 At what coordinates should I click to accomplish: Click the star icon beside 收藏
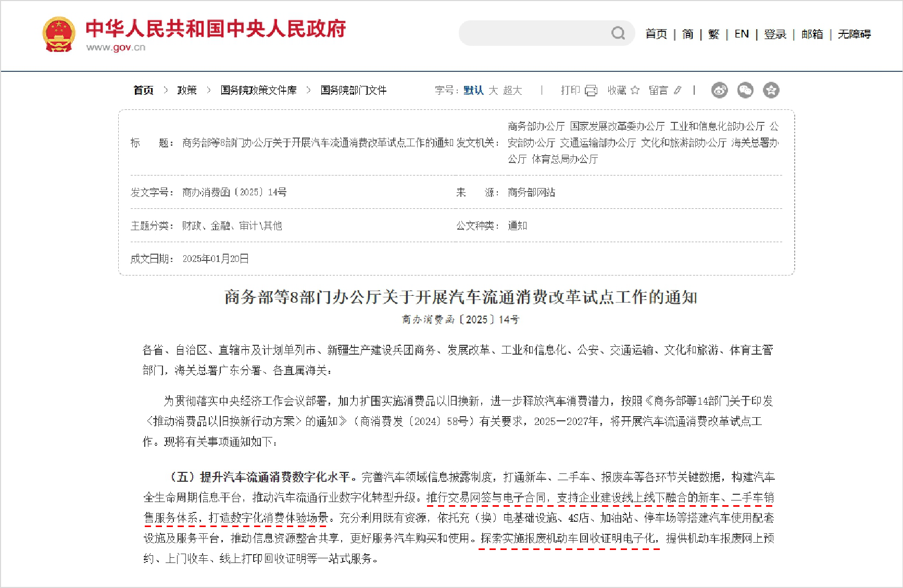[635, 90]
